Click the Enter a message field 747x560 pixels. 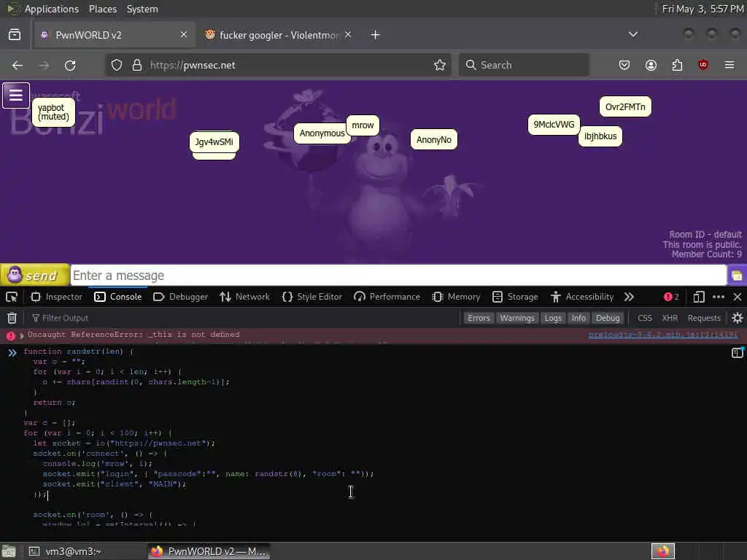pyautogui.click(x=398, y=275)
